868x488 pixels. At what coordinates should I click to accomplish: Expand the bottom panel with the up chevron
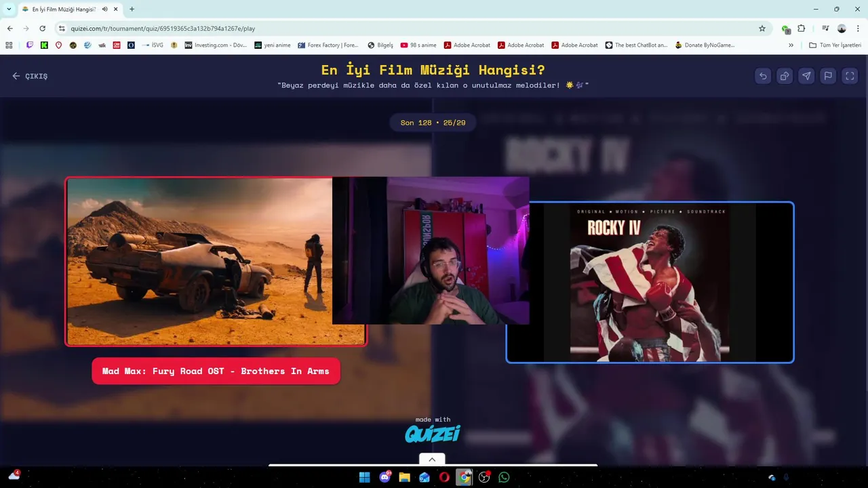[x=432, y=459]
